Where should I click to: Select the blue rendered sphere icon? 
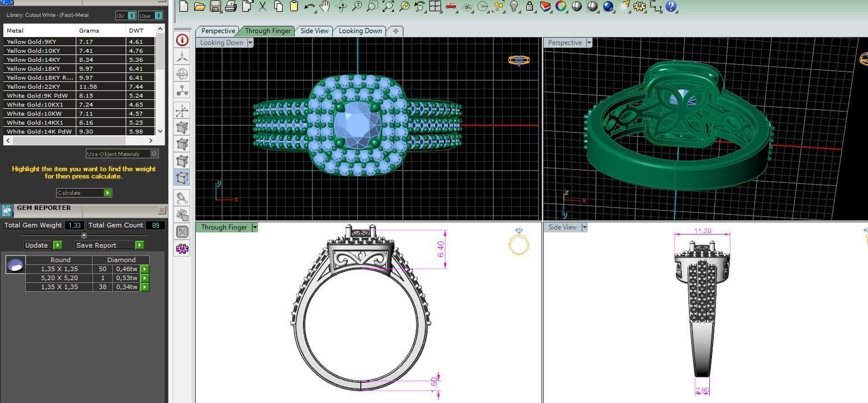pyautogui.click(x=608, y=7)
